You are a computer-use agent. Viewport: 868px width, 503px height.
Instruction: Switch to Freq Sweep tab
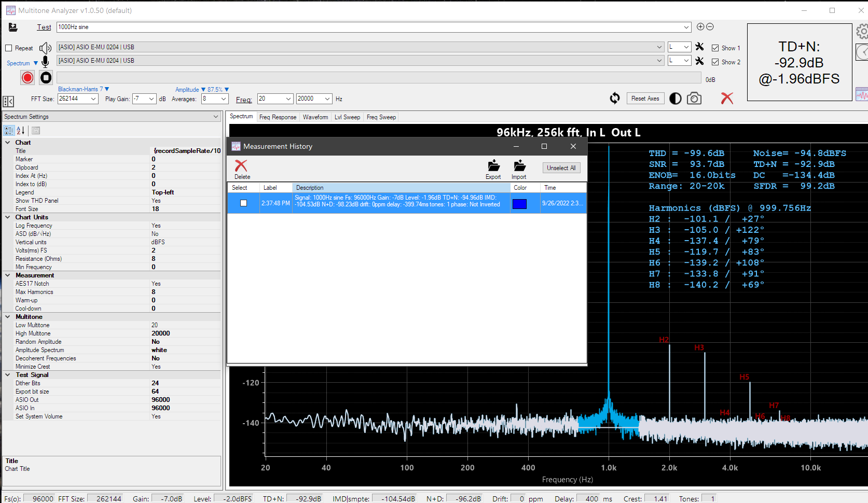click(381, 117)
